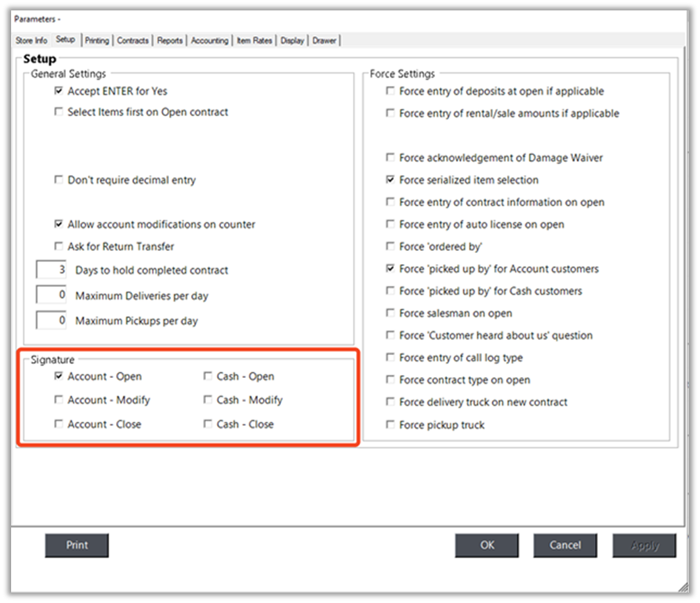Uncheck Accept ENTER for Yes
The image size is (700, 603).
[58, 92]
